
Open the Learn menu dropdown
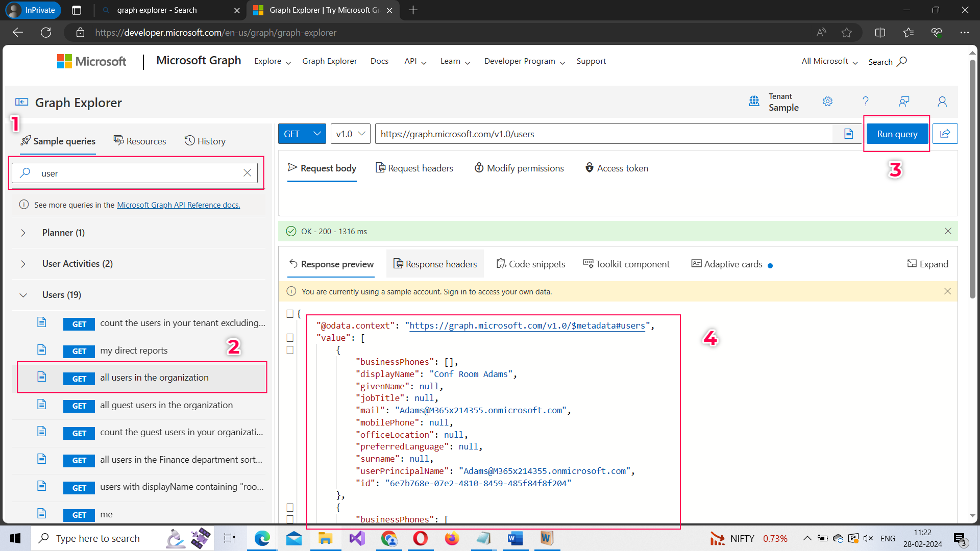click(455, 61)
